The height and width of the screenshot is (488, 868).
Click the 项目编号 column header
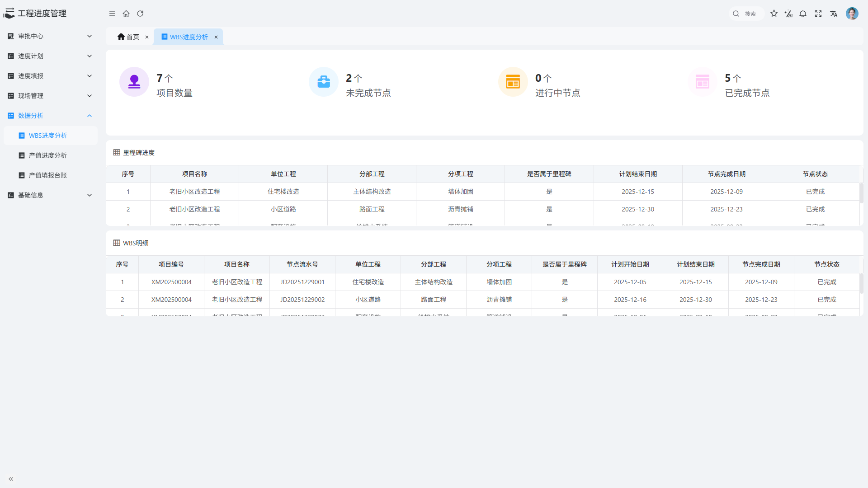click(171, 264)
